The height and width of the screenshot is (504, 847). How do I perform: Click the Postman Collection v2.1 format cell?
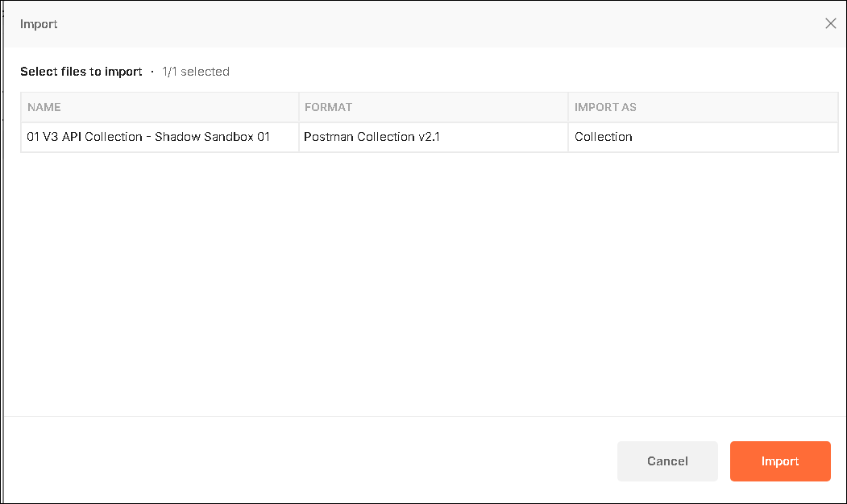click(x=371, y=137)
